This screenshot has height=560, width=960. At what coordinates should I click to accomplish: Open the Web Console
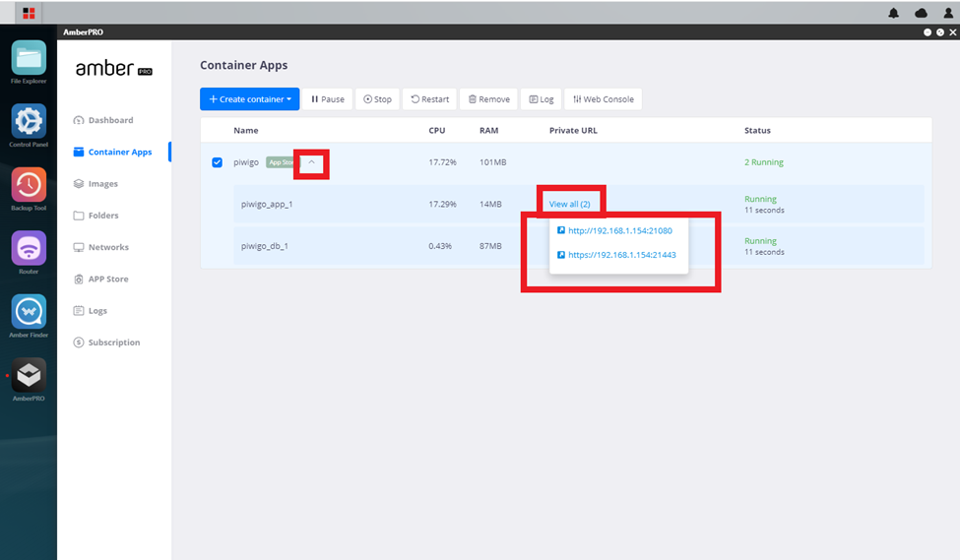click(603, 99)
